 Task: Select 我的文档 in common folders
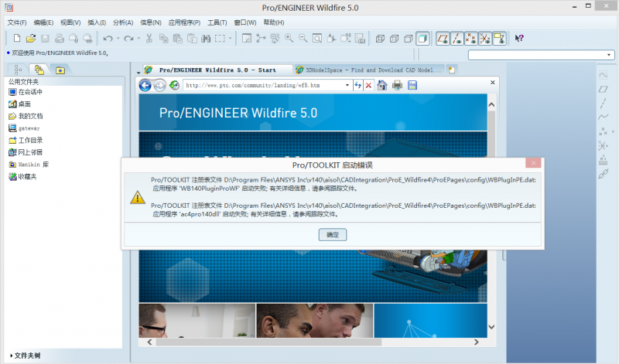point(26,116)
